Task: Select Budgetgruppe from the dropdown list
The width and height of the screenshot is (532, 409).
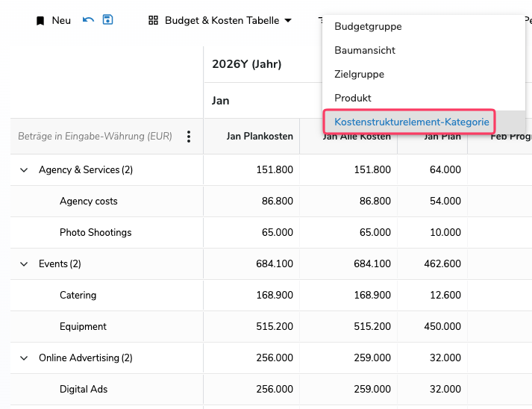Action: coord(368,26)
